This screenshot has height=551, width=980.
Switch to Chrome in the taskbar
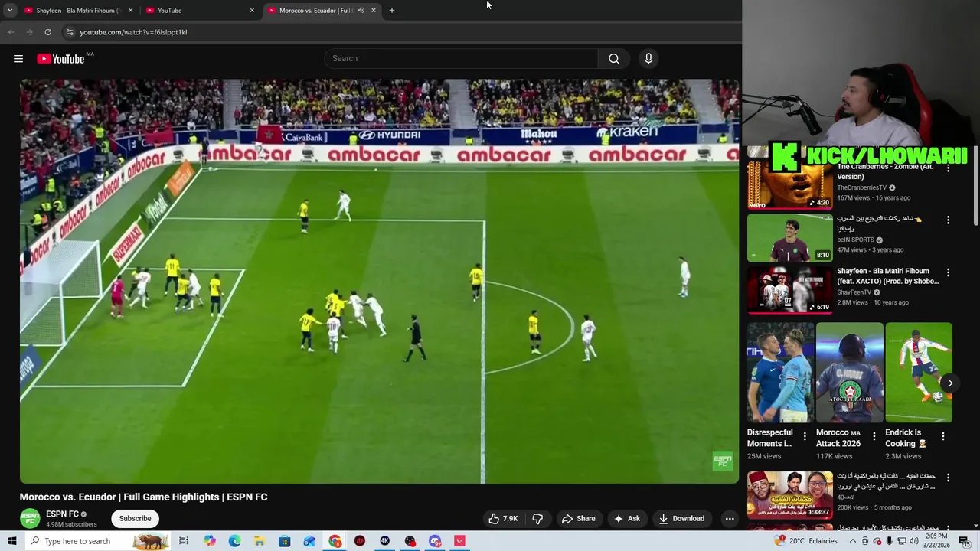335,541
